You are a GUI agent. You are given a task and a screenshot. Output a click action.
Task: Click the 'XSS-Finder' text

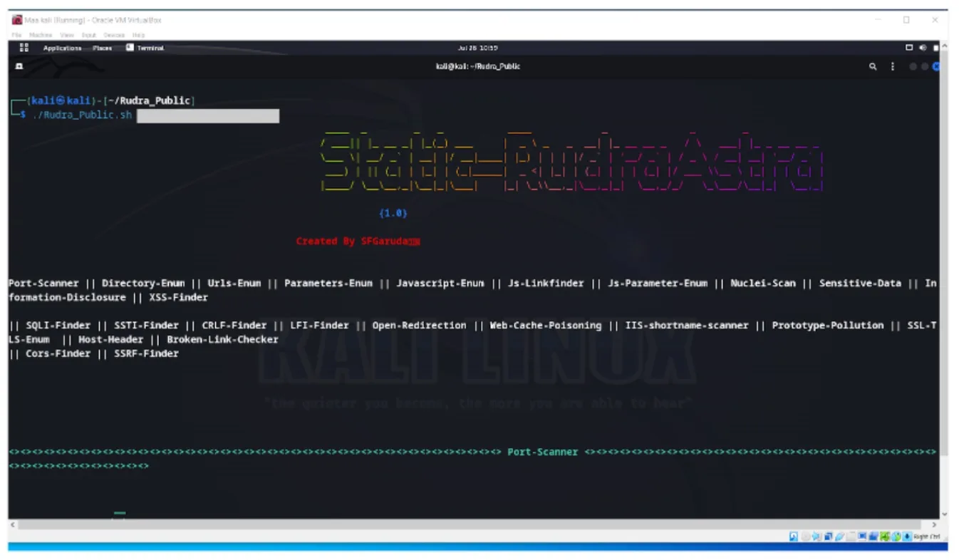click(178, 297)
